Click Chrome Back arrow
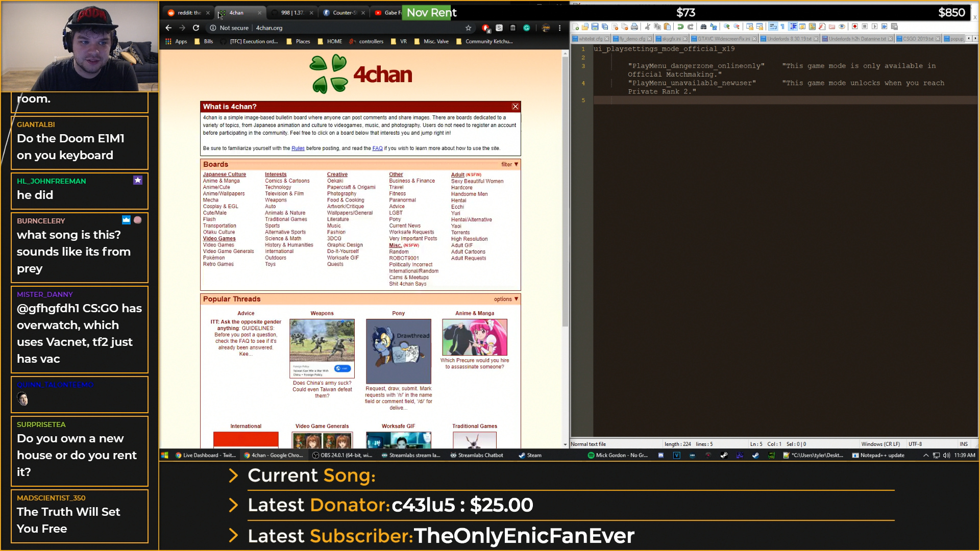Screen dimensions: 980x551 click(168, 28)
